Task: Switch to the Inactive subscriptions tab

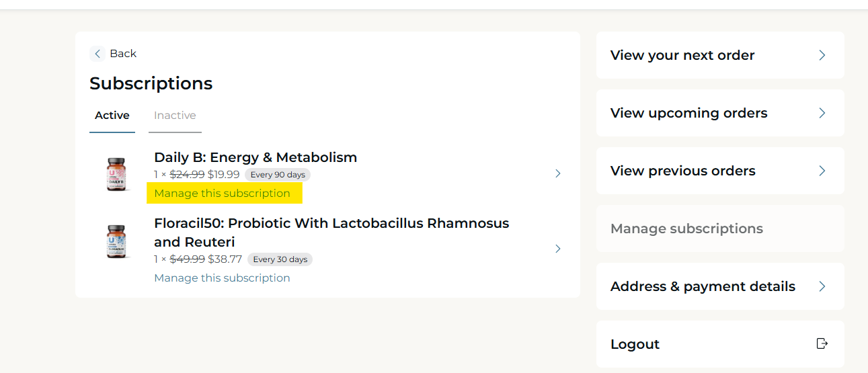Action: (x=175, y=116)
